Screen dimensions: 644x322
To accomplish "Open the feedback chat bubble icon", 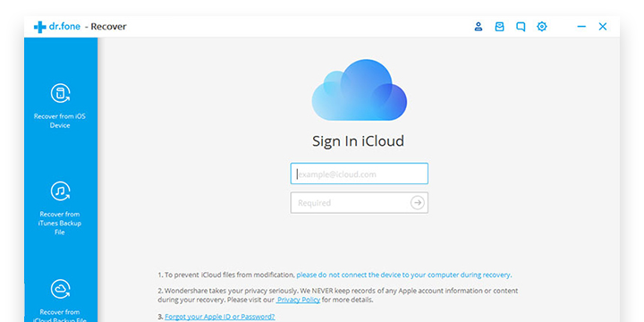I will 521,27.
